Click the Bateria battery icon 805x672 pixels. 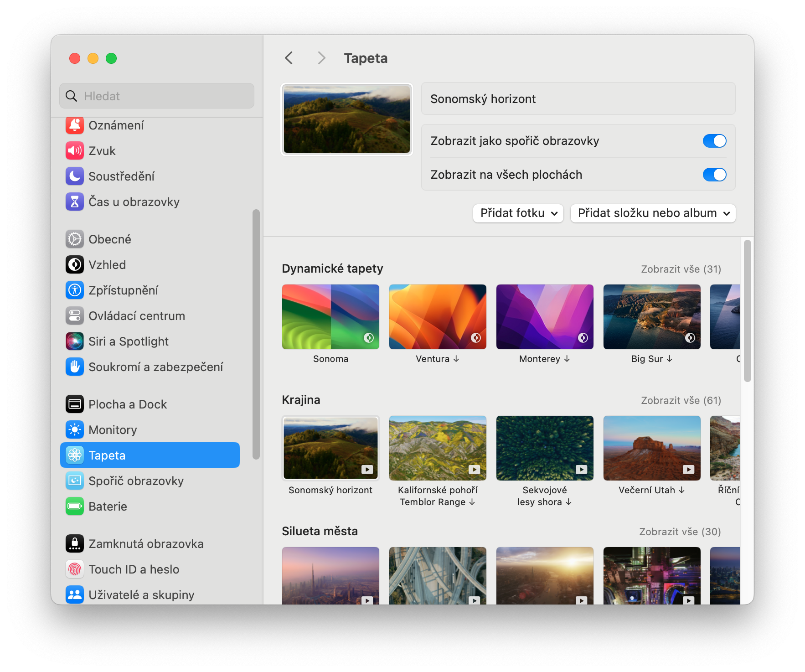click(x=74, y=507)
